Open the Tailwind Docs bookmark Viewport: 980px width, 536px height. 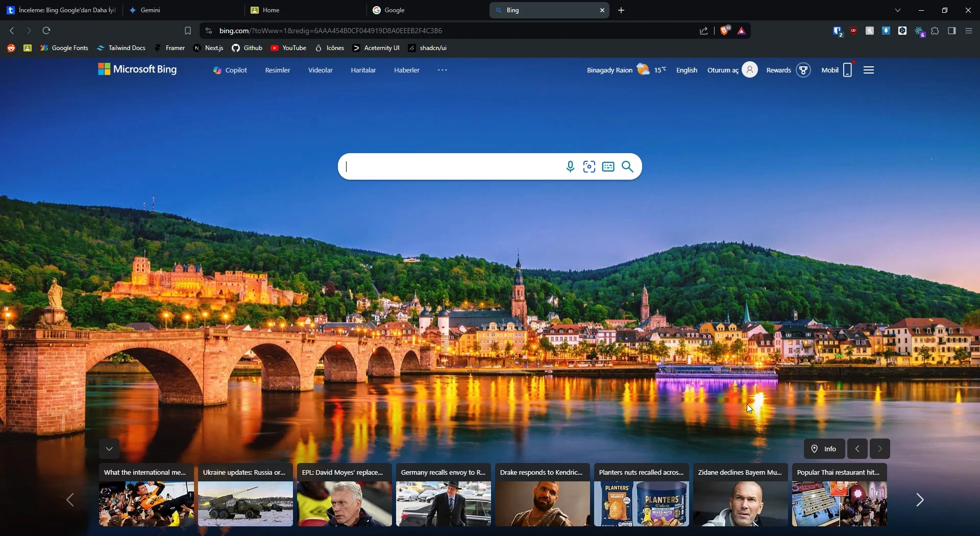(121, 48)
